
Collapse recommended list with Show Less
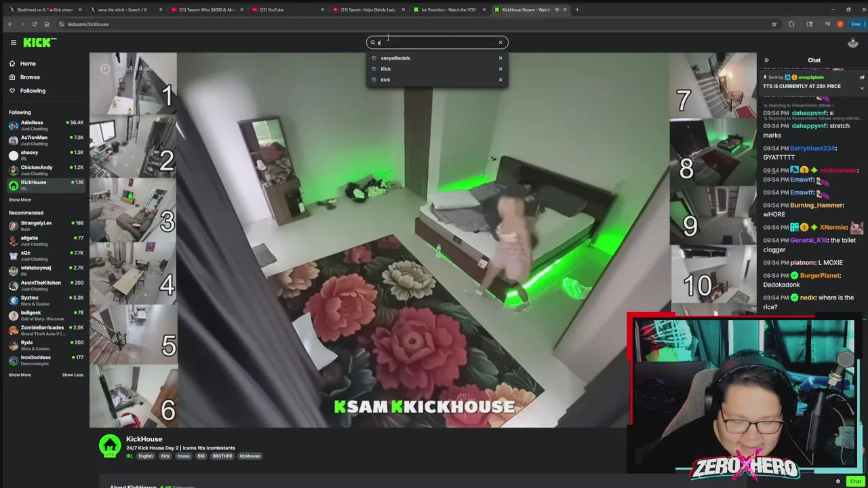point(73,375)
